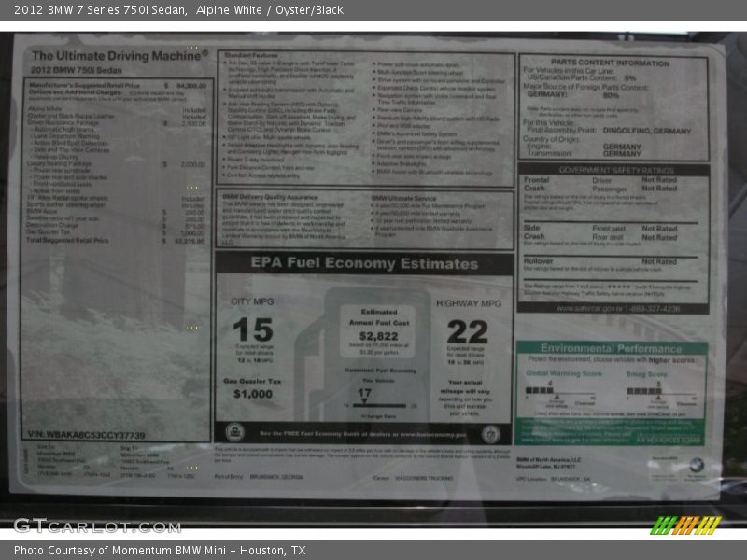The image size is (747, 560).
Task: Click the Smog score scale bar
Action: click(x=661, y=392)
